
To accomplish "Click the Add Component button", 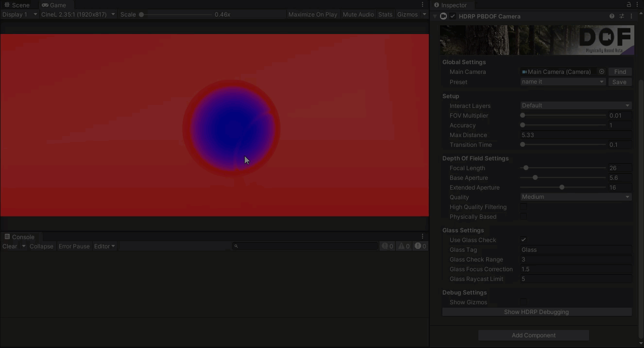I will pos(534,335).
